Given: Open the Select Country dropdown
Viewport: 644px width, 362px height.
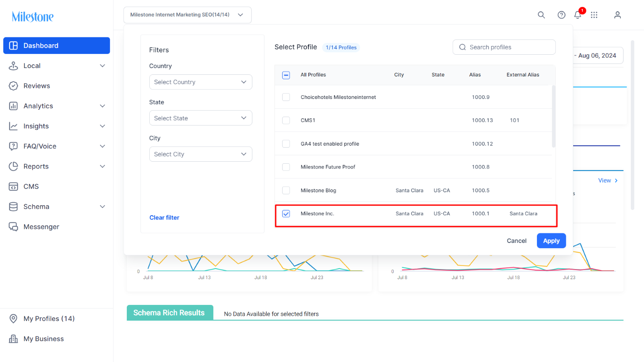Looking at the screenshot, I should click(x=201, y=82).
